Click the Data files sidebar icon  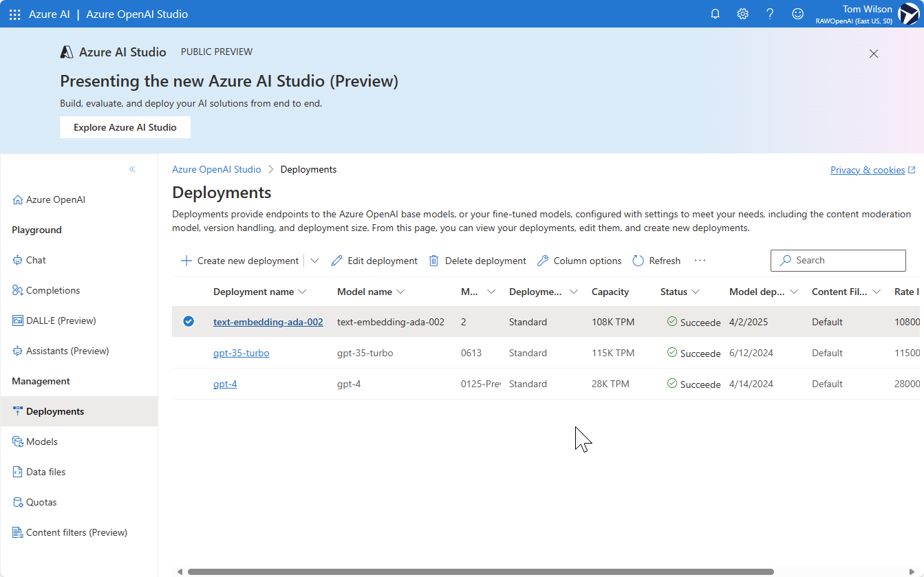coord(18,472)
